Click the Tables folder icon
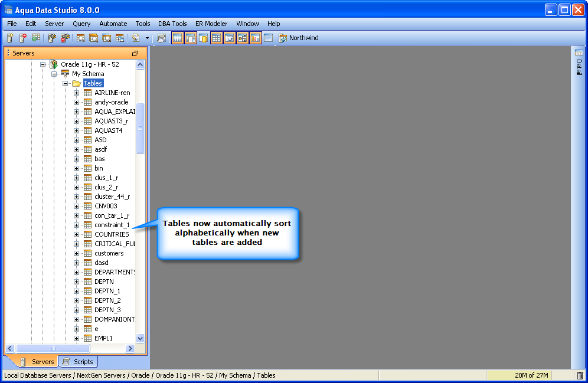588x383 pixels. pos(77,83)
